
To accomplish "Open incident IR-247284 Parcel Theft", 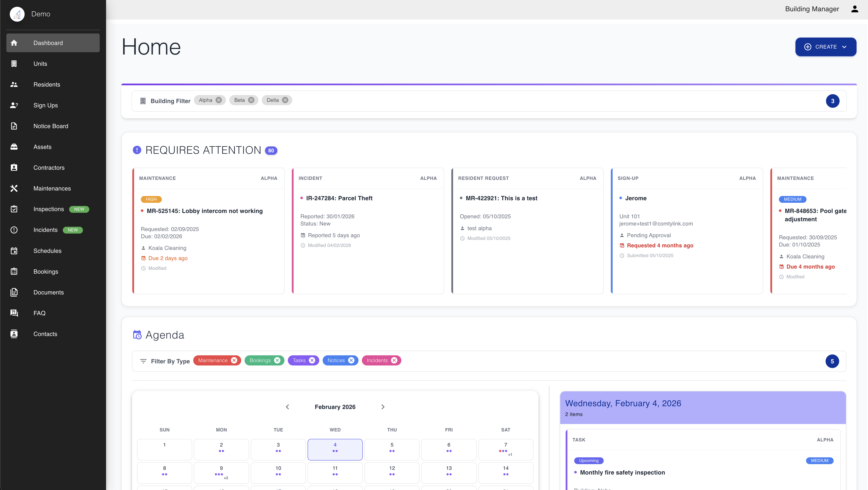I will [x=339, y=198].
